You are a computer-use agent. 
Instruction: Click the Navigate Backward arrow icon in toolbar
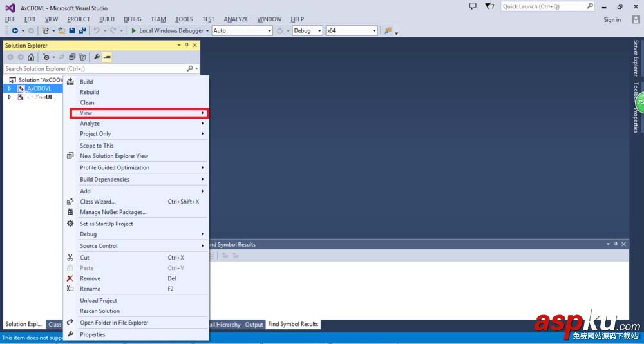15,31
